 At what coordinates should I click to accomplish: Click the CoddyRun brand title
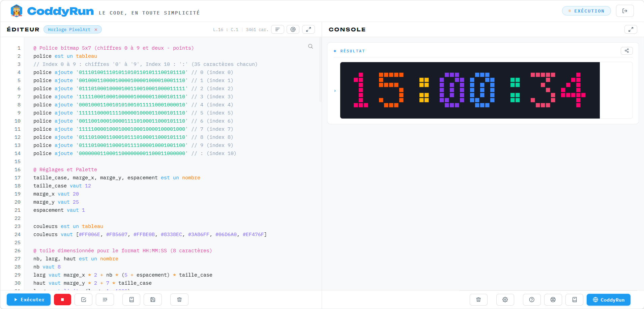tap(60, 11)
